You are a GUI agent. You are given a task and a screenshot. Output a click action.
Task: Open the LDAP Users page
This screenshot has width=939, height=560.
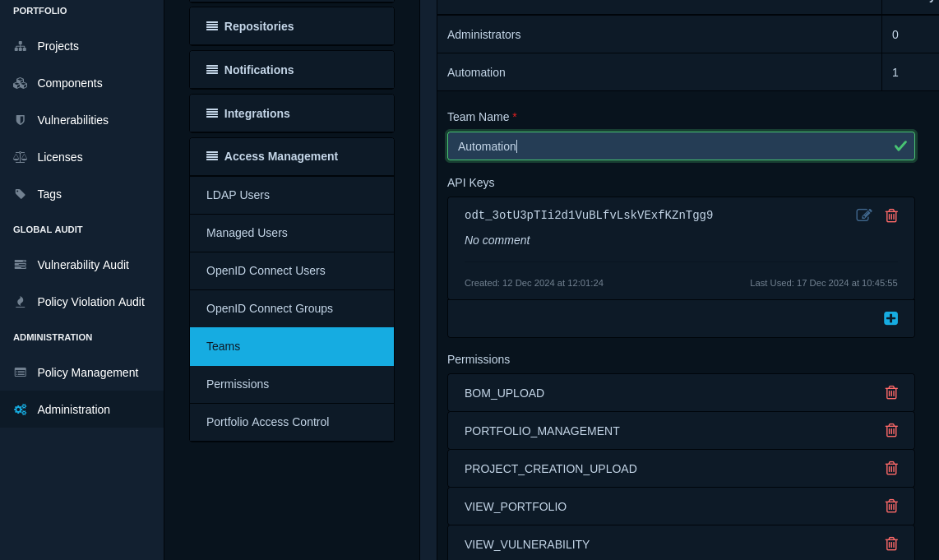[291, 195]
